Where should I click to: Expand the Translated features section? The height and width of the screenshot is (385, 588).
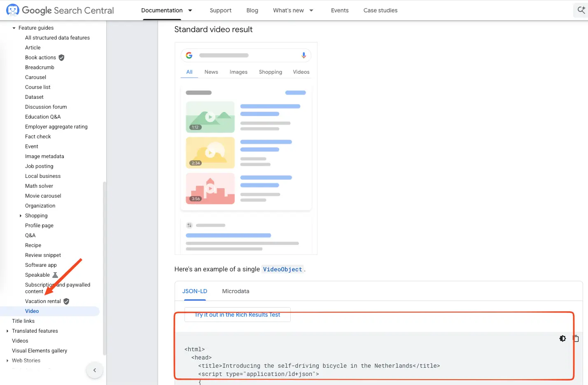click(x=7, y=331)
